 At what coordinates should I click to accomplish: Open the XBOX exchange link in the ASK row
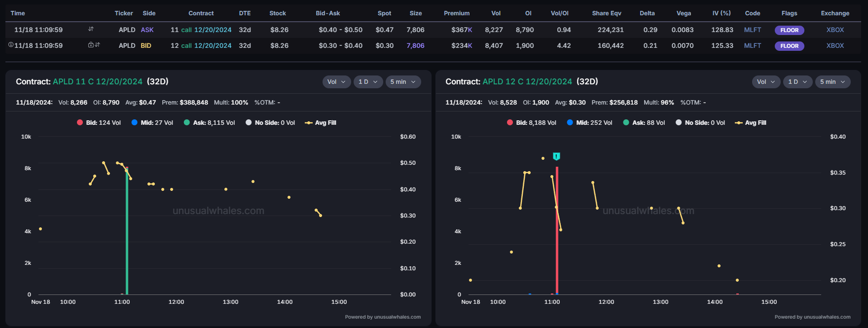pos(835,30)
